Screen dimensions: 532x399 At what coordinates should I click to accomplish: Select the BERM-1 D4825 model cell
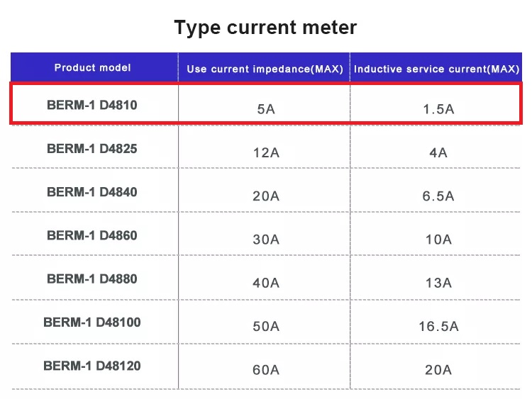tap(92, 149)
